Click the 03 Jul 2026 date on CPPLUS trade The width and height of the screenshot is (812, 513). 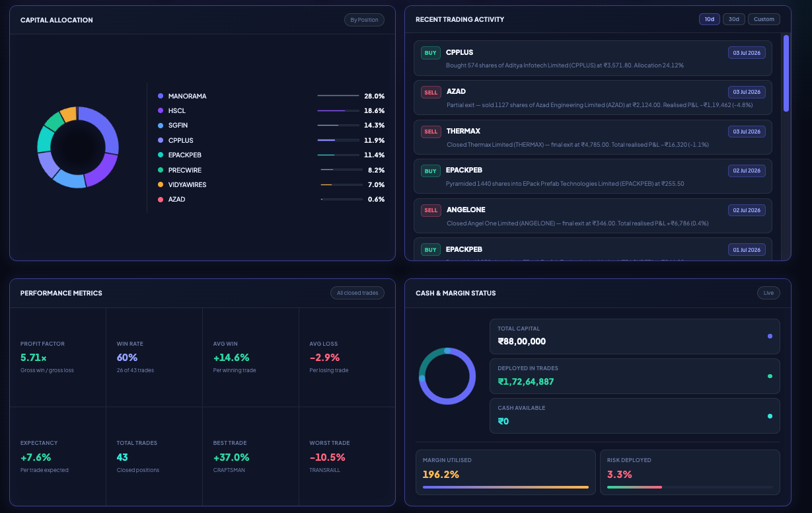[747, 52]
